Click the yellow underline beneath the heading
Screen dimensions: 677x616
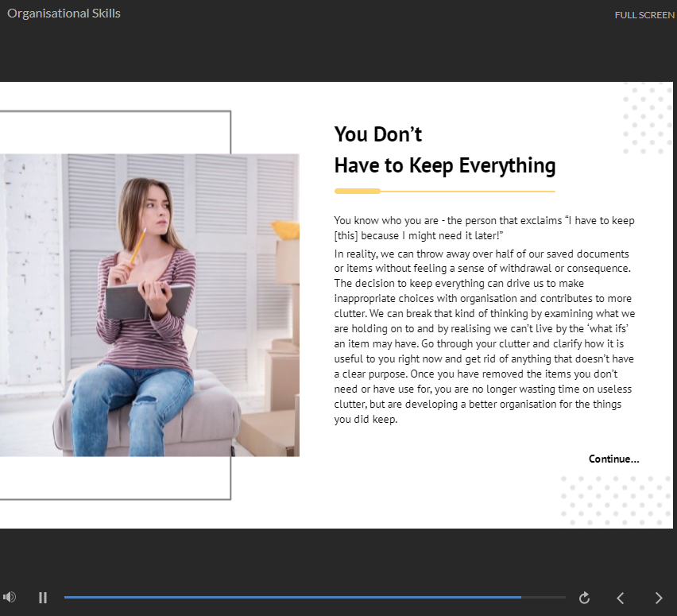444,192
